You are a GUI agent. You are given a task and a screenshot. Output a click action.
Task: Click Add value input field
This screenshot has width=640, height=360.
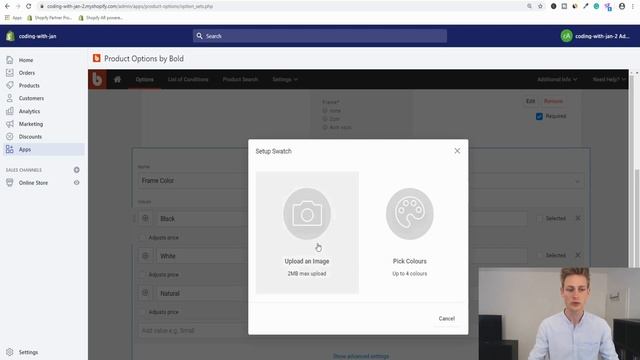coord(192,331)
